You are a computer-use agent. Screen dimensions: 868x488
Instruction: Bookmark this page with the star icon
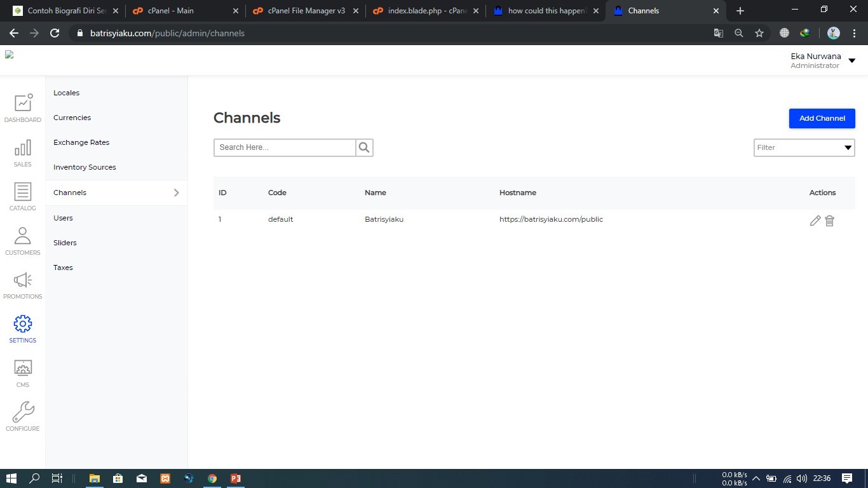point(759,33)
